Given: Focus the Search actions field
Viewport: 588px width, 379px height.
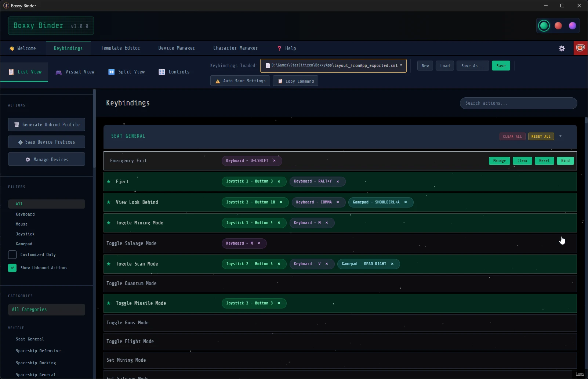Looking at the screenshot, I should coord(519,103).
